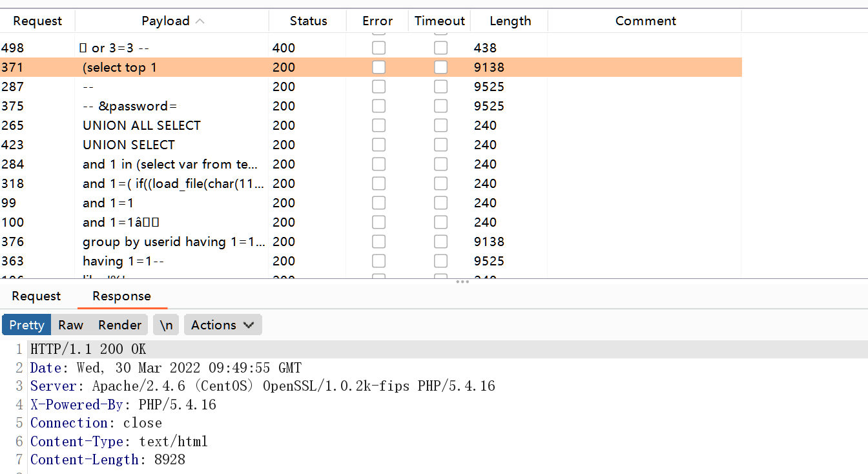Switch to Raw view
The image size is (868, 474).
(x=70, y=325)
